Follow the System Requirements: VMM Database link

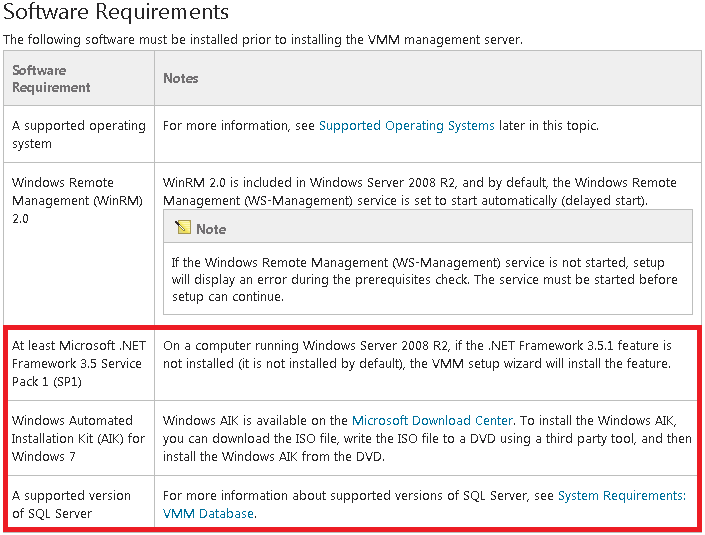click(424, 504)
